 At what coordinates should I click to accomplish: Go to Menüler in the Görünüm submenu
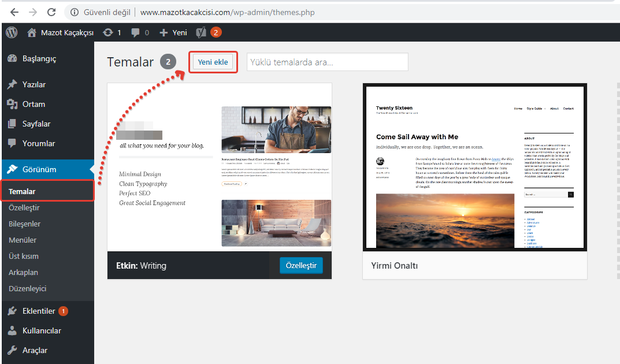pyautogui.click(x=23, y=240)
